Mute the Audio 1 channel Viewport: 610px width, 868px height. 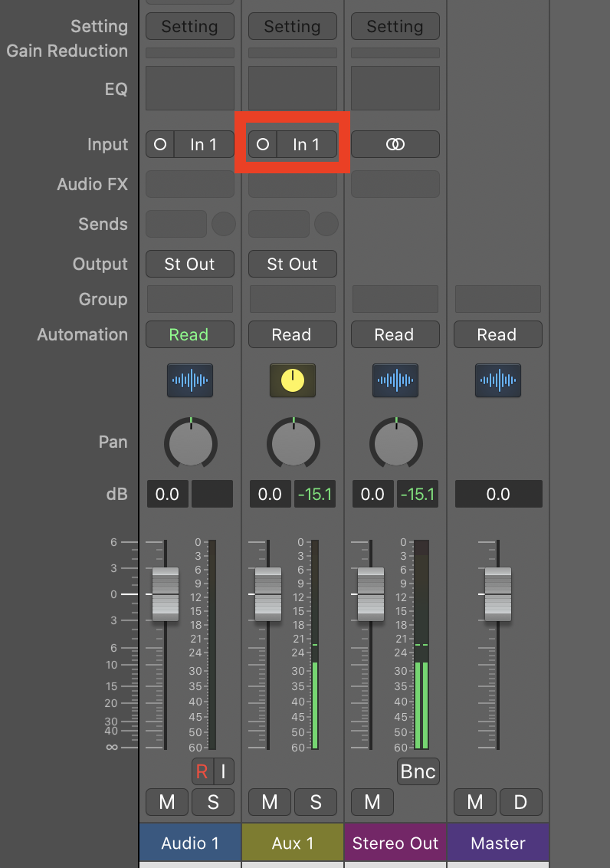click(x=167, y=802)
